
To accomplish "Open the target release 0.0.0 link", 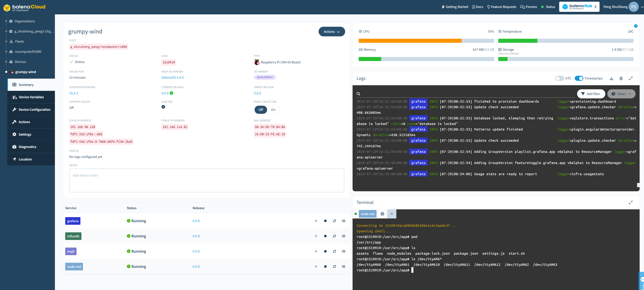I will [257, 93].
